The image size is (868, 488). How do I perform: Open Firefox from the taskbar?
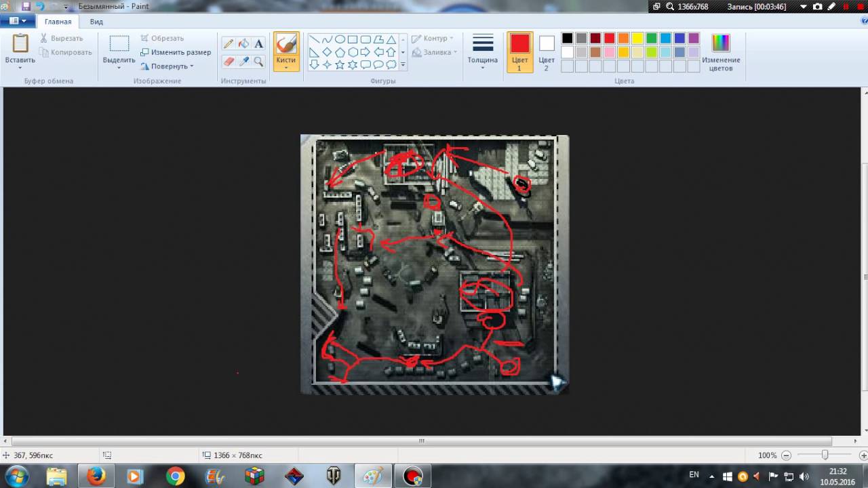[96, 476]
